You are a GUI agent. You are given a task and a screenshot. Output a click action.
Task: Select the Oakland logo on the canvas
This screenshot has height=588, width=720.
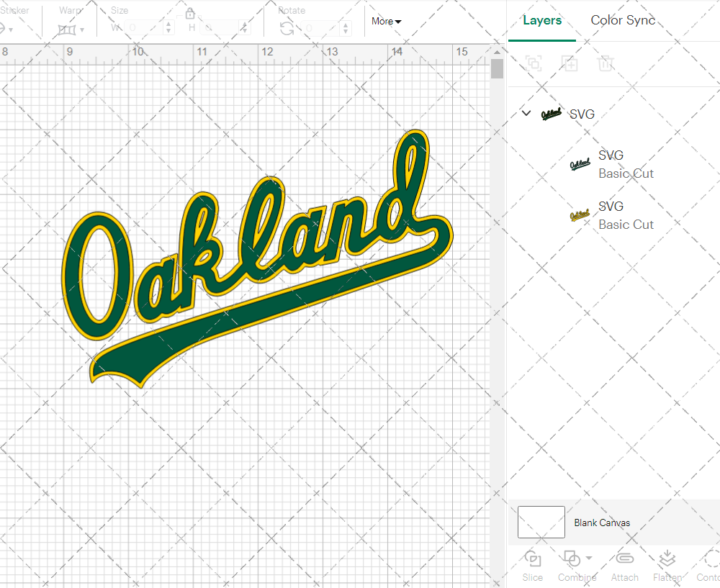tap(257, 258)
